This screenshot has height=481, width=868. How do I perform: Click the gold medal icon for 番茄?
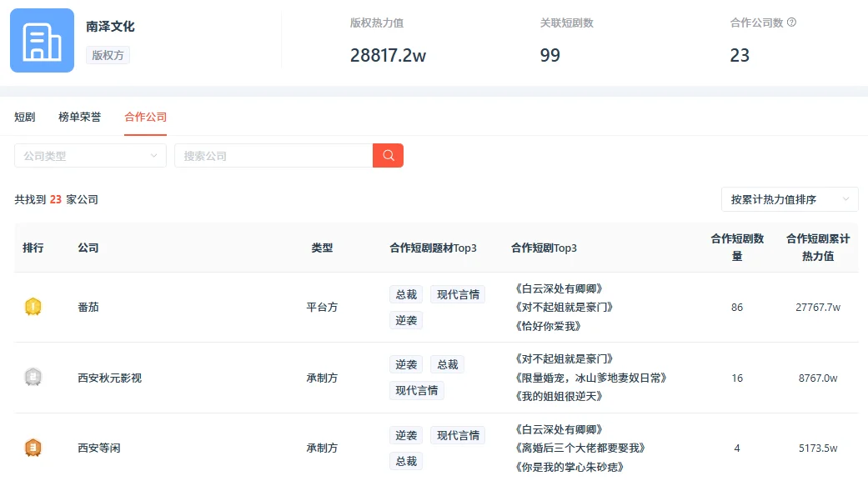tap(34, 307)
